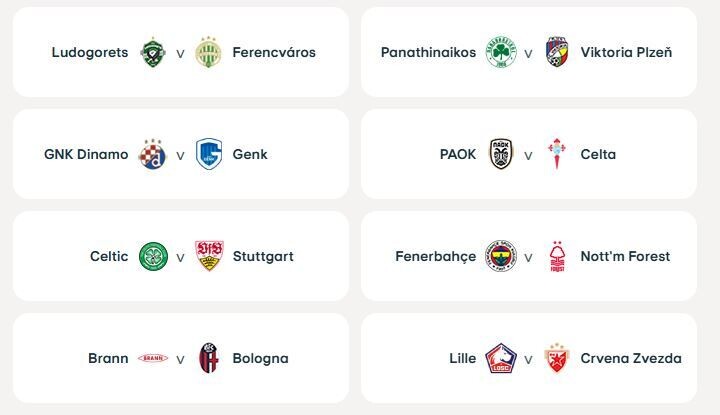
Task: Click the Ludogorets club crest
Action: coord(153,52)
